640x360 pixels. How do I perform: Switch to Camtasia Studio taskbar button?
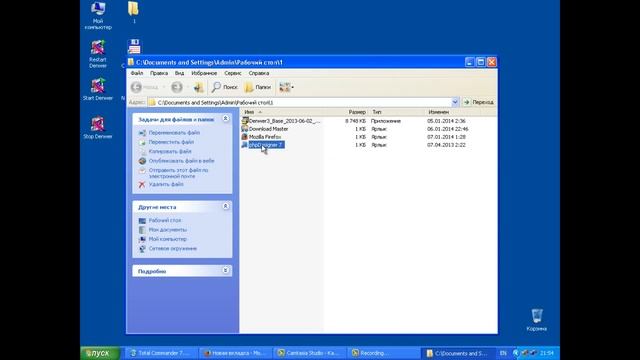[309, 353]
